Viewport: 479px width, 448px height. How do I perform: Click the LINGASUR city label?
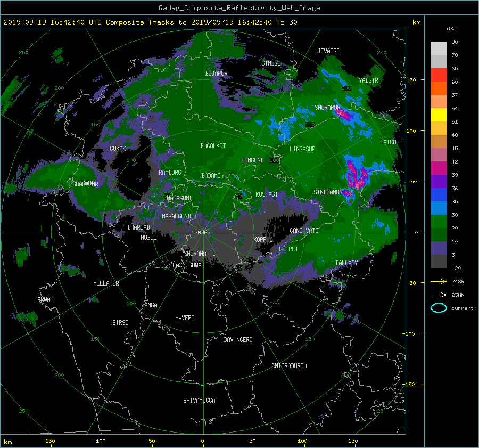click(302, 149)
